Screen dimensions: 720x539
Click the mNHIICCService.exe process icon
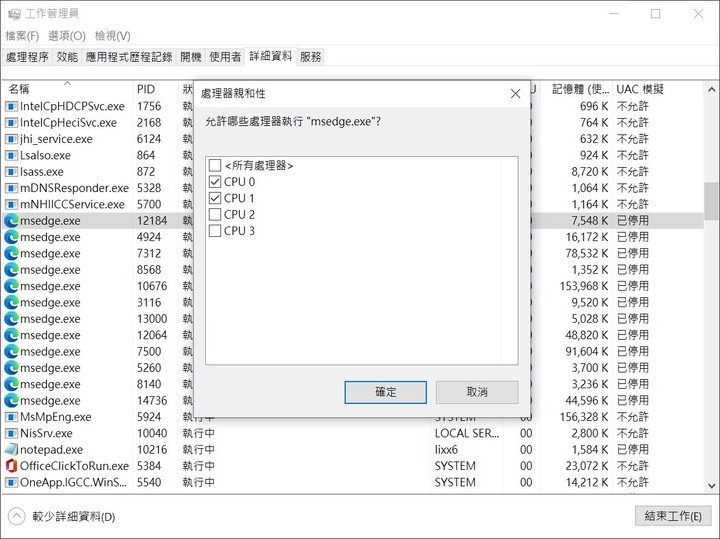[x=11, y=205]
